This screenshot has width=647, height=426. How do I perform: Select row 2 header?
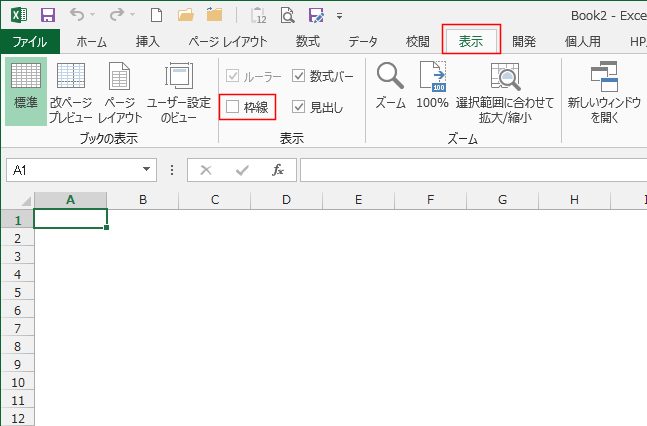click(17, 238)
